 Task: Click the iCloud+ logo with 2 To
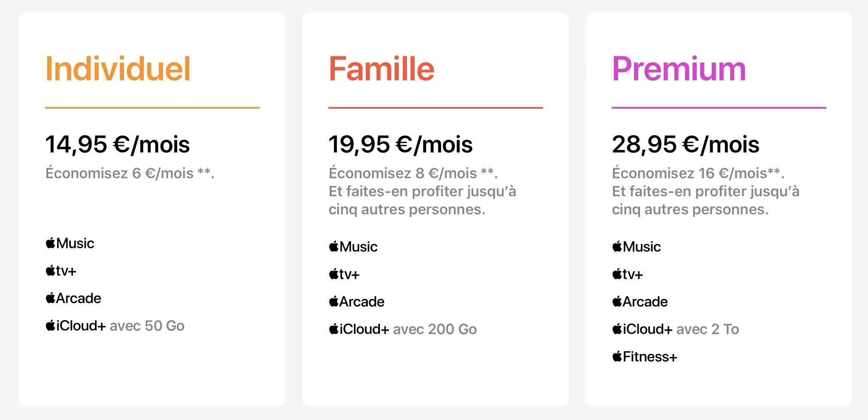click(643, 329)
